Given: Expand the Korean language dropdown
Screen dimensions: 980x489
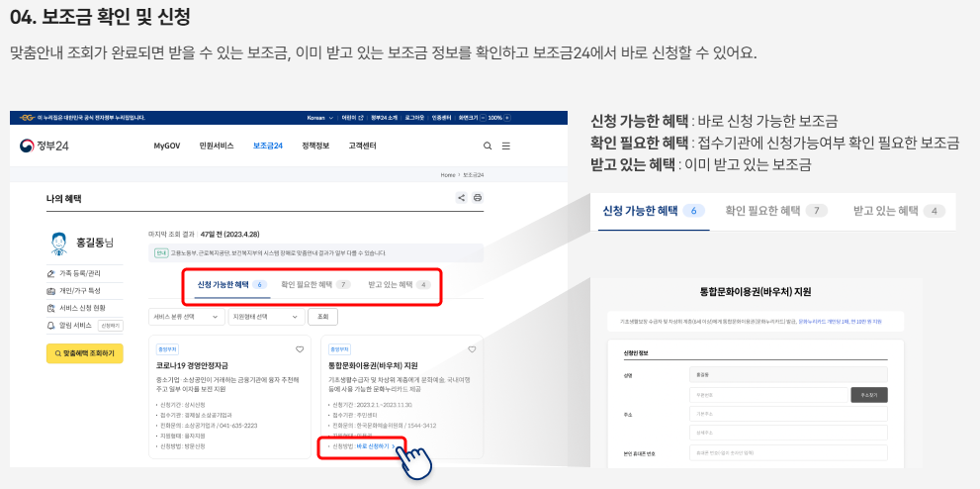Looking at the screenshot, I should point(320,118).
